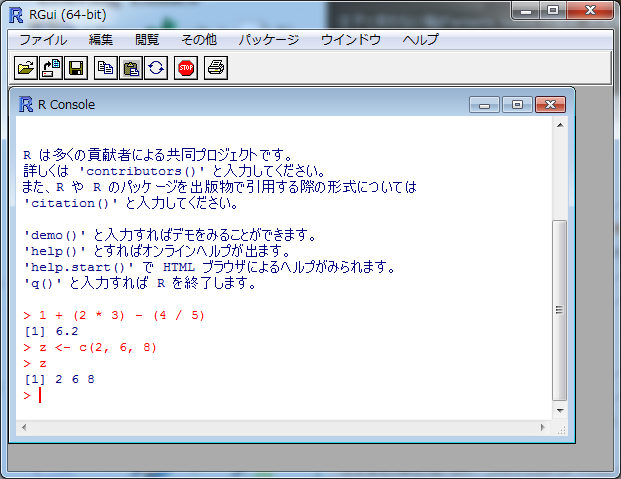This screenshot has width=621, height=479.
Task: Click the Load Workspace toolbar icon
Action: pos(51,68)
